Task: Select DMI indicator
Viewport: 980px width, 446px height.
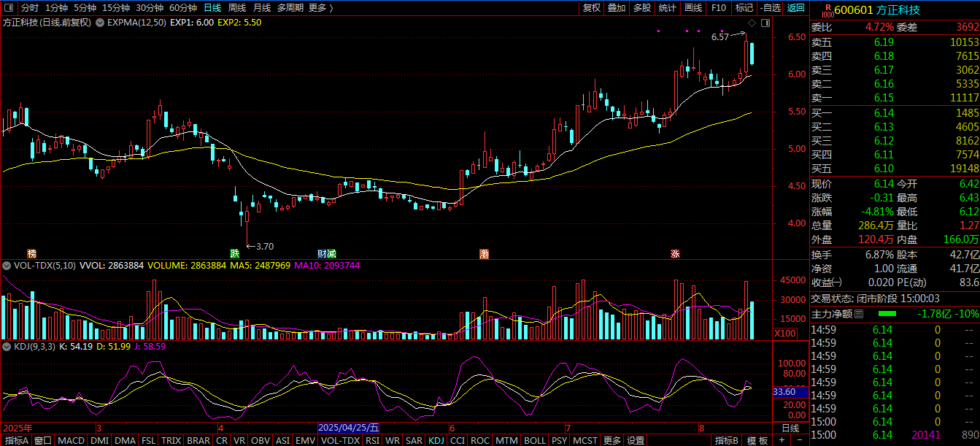Action: tap(99, 441)
